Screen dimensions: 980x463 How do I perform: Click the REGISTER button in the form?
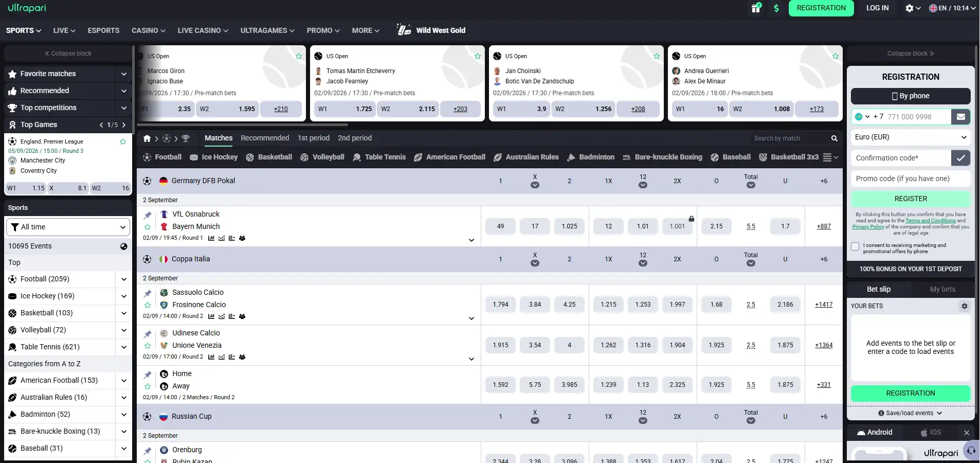(911, 199)
